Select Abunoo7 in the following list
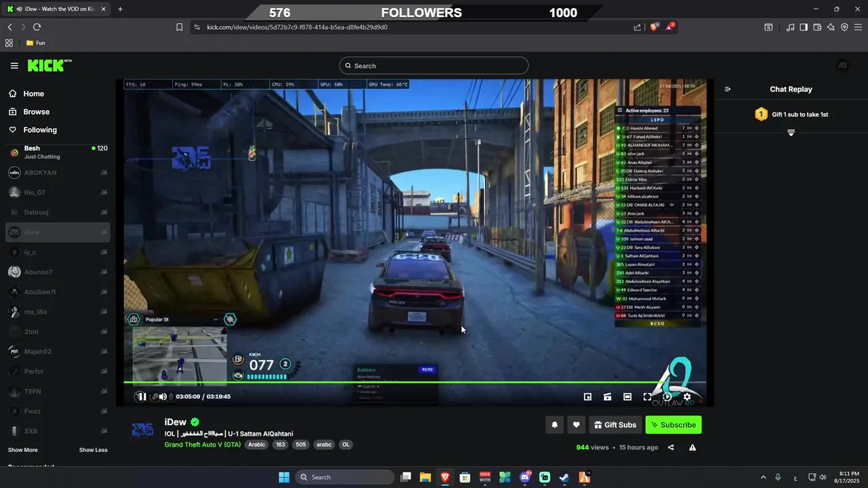Image resolution: width=868 pixels, height=488 pixels. (x=58, y=272)
